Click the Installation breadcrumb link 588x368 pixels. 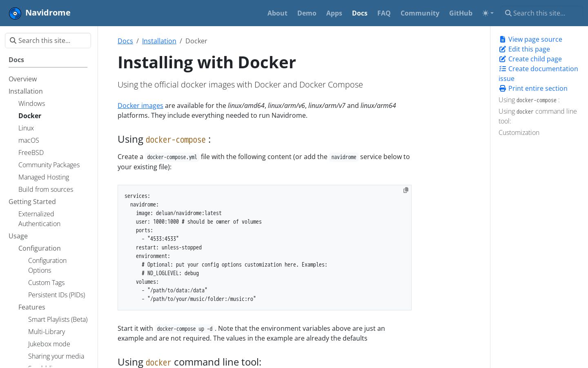pos(159,41)
